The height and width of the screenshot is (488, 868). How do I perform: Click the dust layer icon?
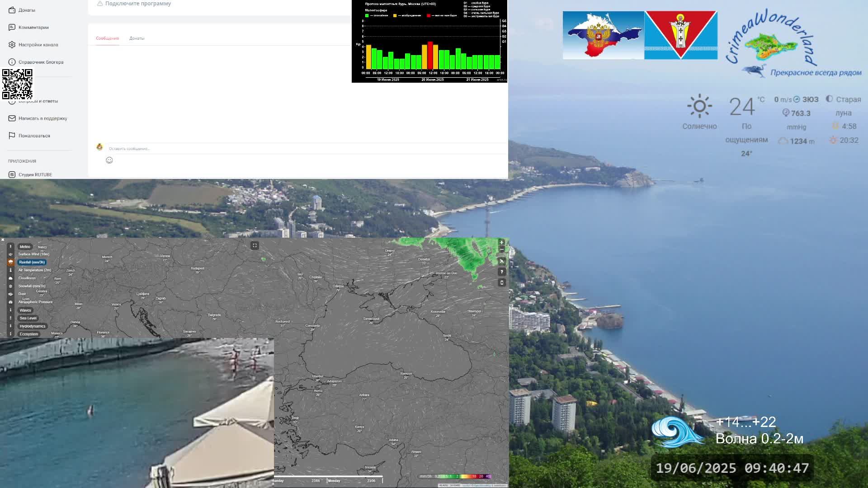click(10, 294)
